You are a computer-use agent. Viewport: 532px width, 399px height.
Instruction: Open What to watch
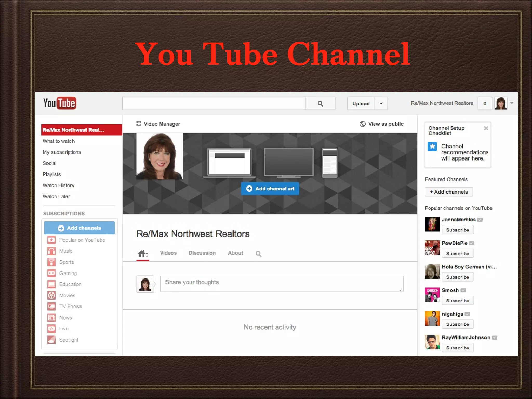58,141
